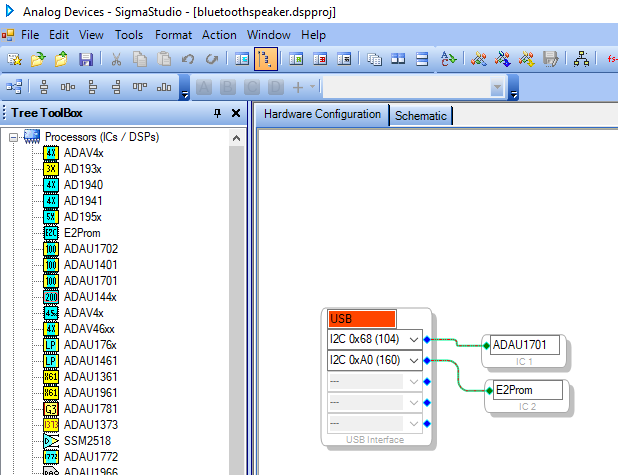This screenshot has width=618, height=475.
Task: Click the hierarchy network diagram icon
Action: point(581,59)
